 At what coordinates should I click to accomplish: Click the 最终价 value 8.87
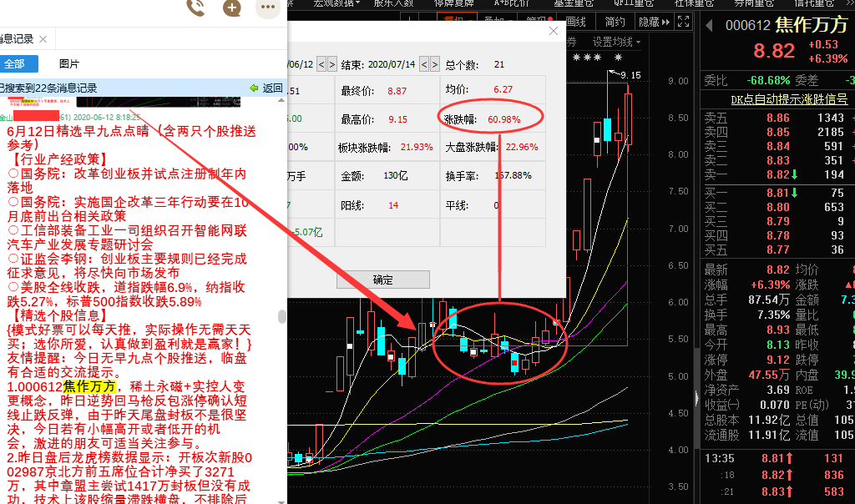[397, 91]
